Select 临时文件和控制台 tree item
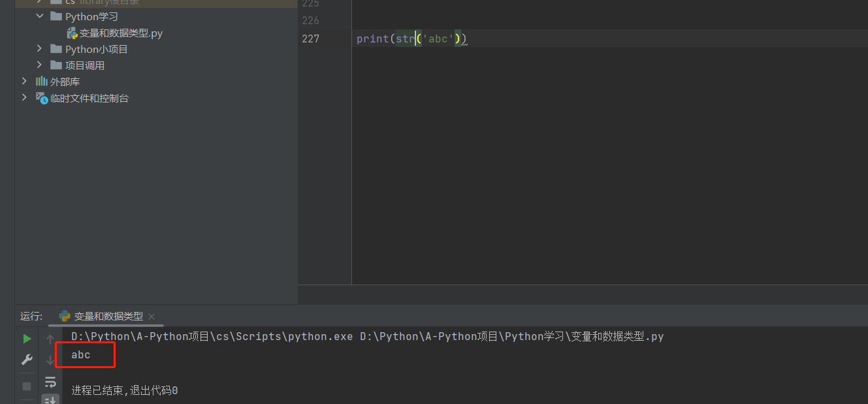This screenshot has height=404, width=868. pos(89,98)
